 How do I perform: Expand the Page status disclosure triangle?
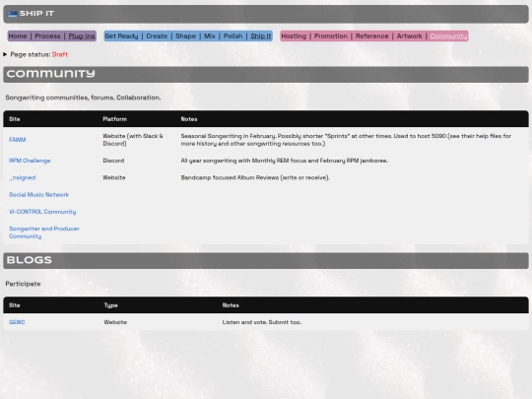[x=5, y=54]
